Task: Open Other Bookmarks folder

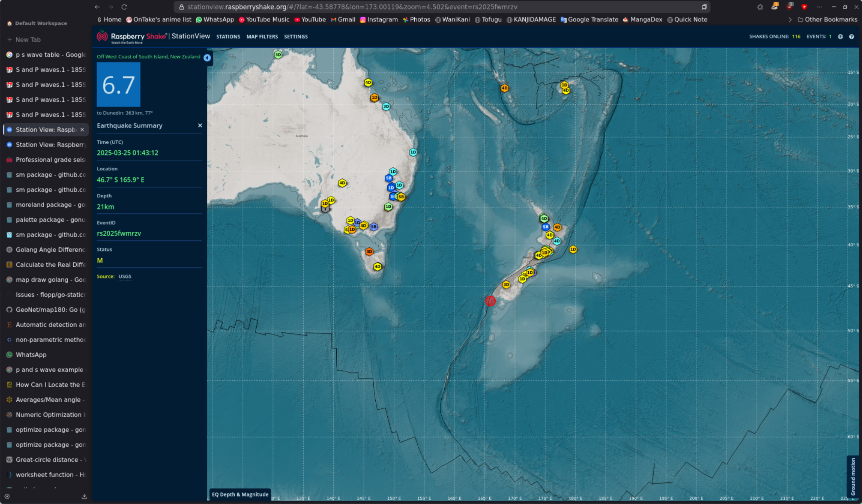Action: 827,19
